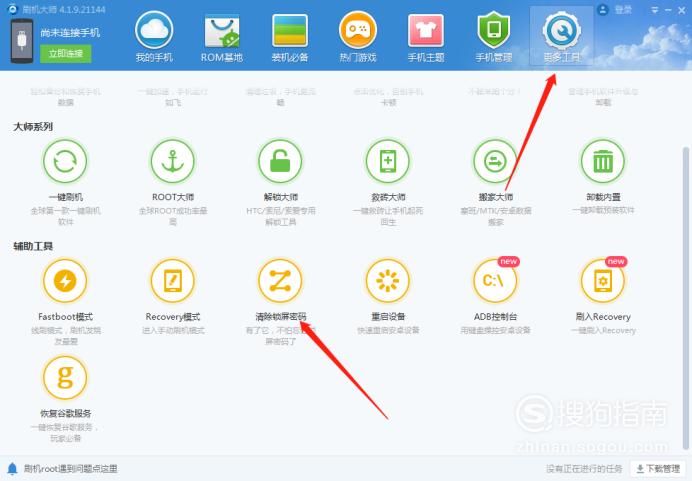
Task: Open 恢复谷歌服务 Google g icon
Action: 65,378
